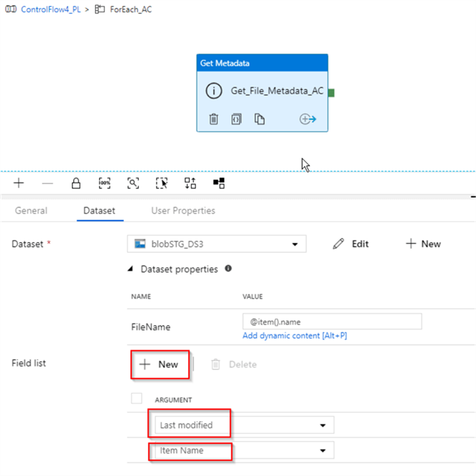Click the auto align layout icon
The height and width of the screenshot is (476, 476).
pos(190,183)
